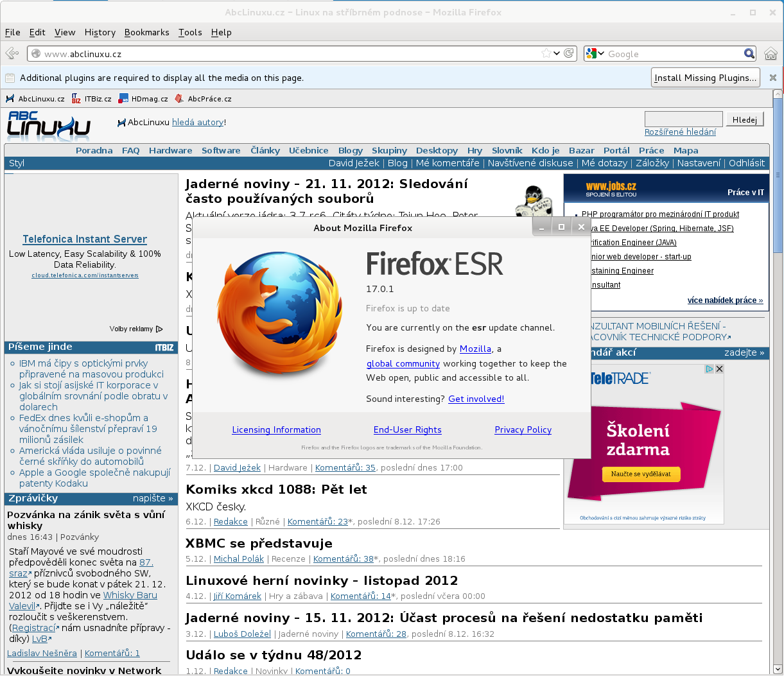Click the Hledej search button

point(745,119)
